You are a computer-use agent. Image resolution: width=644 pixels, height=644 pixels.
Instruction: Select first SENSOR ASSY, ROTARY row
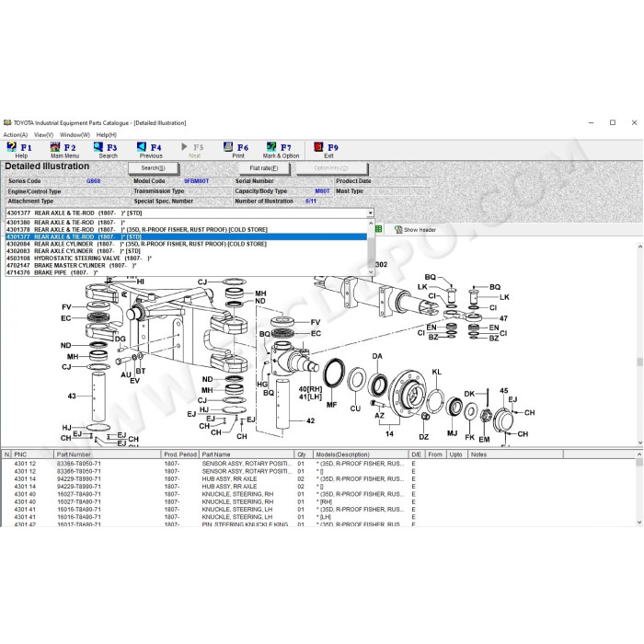point(318,464)
